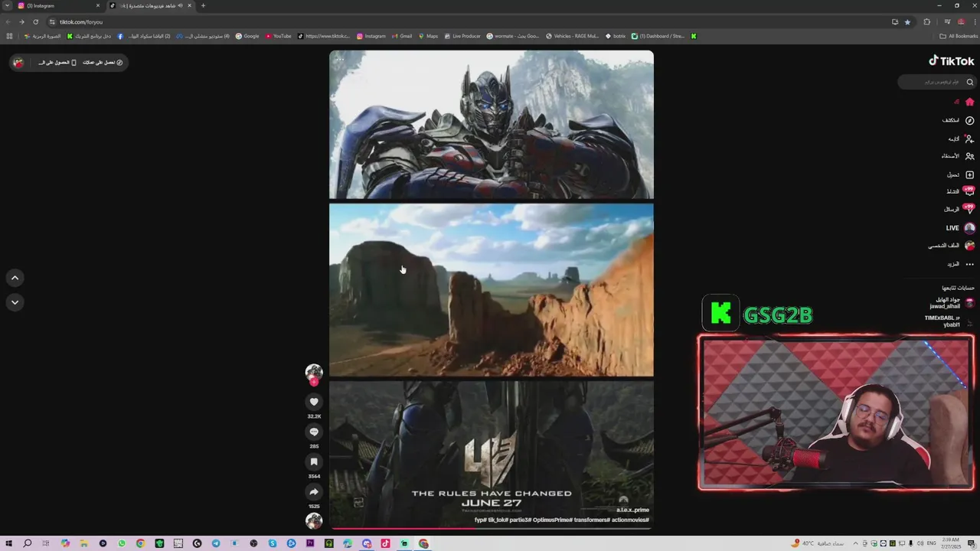Screen dimensions: 980x551
Task: Bookmark the video to favorites
Action: point(314,461)
